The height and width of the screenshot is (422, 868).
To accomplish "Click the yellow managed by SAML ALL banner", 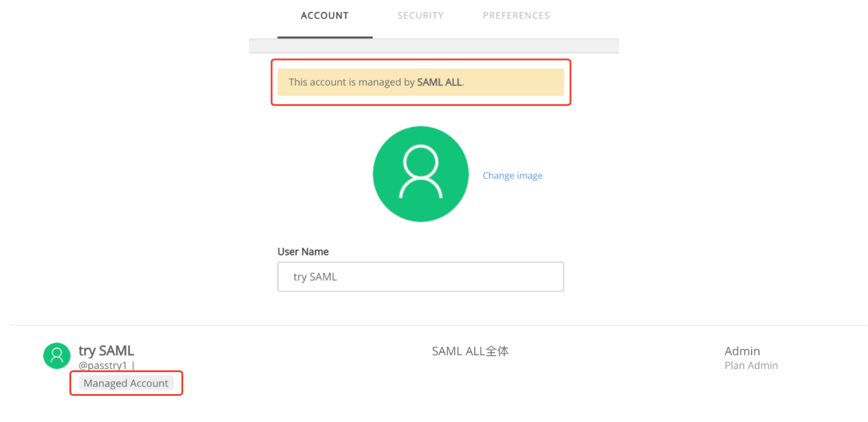I will 421,82.
